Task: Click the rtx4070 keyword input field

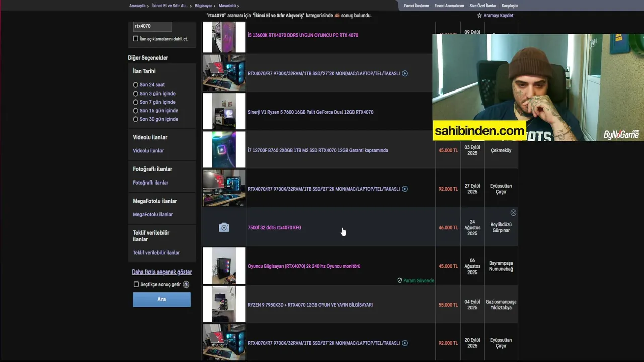Action: pos(152,26)
